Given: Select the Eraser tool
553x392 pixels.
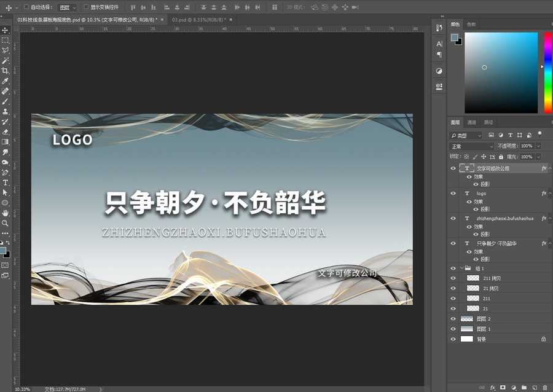Looking at the screenshot, I should coord(6,132).
